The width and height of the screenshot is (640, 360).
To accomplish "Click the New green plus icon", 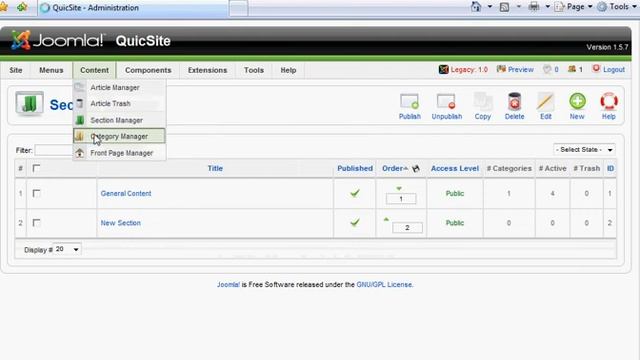I will (x=577, y=101).
